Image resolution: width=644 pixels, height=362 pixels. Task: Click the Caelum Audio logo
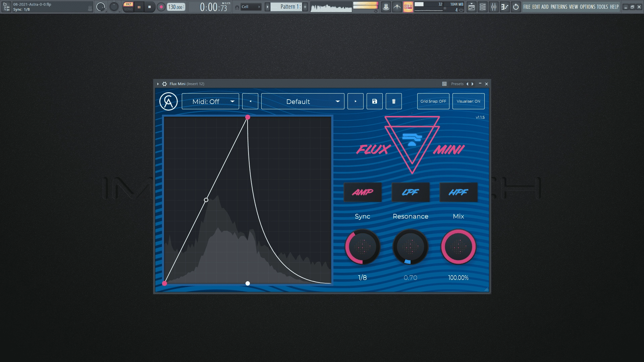(168, 101)
